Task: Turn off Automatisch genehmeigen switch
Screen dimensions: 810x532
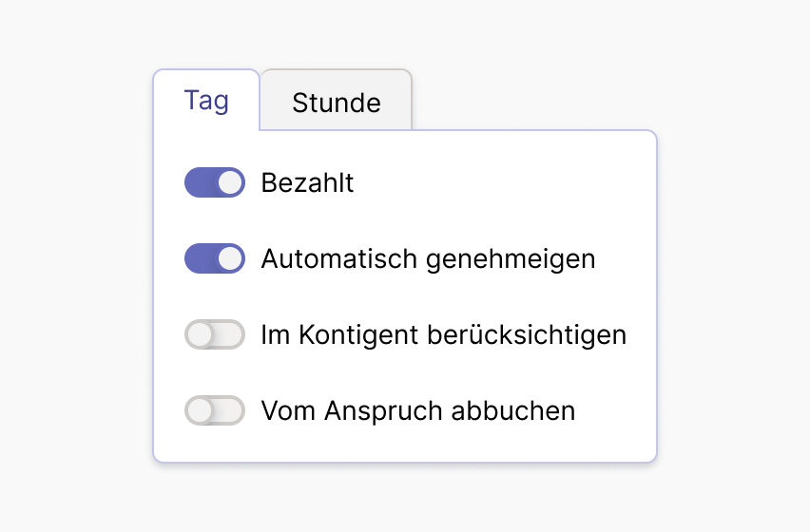Action: coord(215,258)
